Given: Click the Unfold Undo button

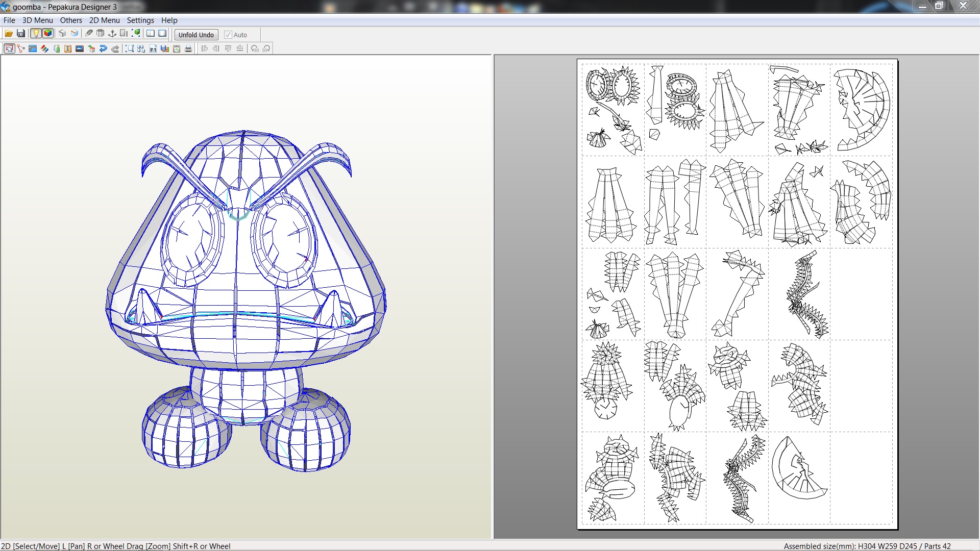Looking at the screenshot, I should point(196,35).
